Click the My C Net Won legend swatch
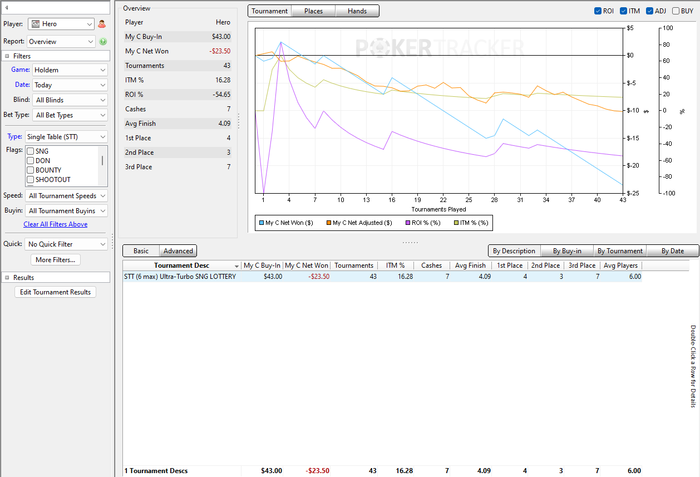The width and height of the screenshot is (700, 477). pyautogui.click(x=262, y=222)
